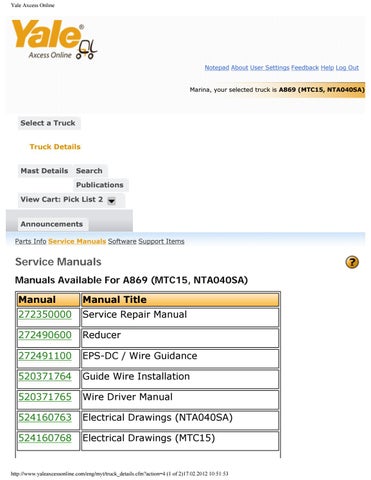Open User Settings link
371x480 pixels.
270,68
